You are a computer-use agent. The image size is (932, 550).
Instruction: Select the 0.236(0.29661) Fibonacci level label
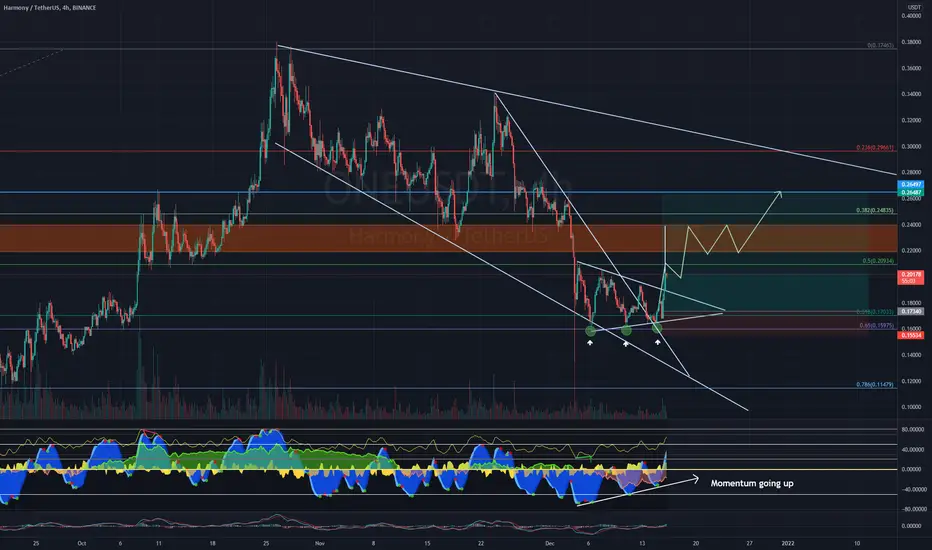875,147
